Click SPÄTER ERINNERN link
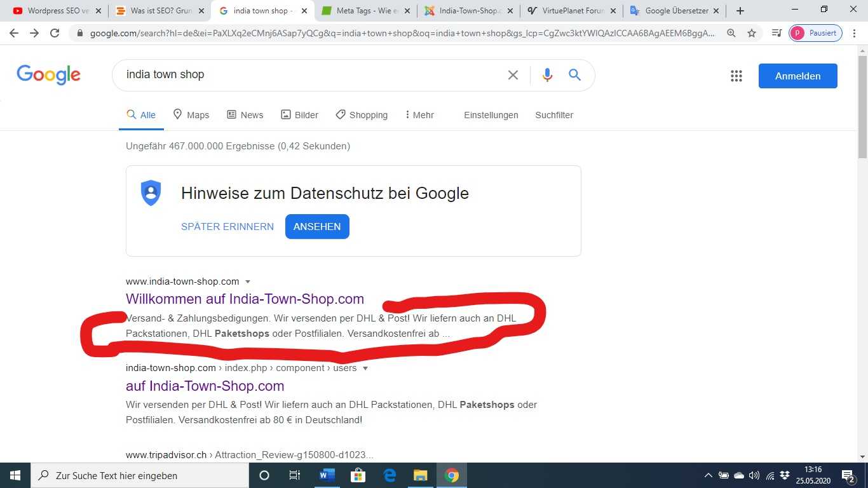Screen dimensions: 868x488 point(227,226)
